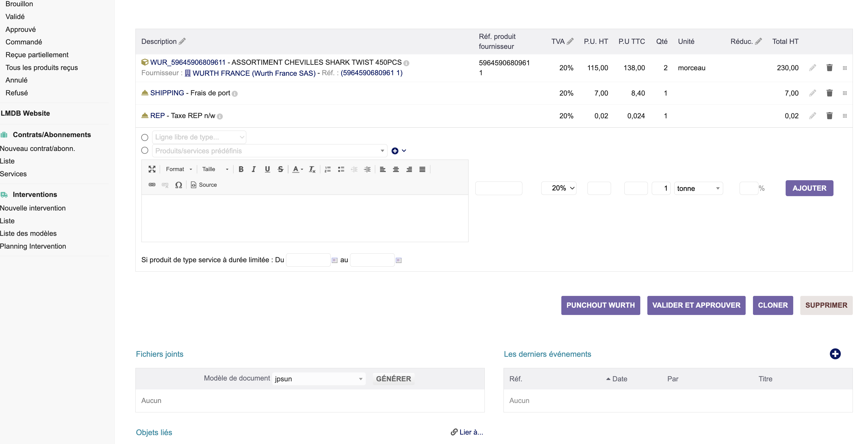The width and height of the screenshot is (868, 444).
Task: Open the tonne unit dropdown
Action: 699,189
